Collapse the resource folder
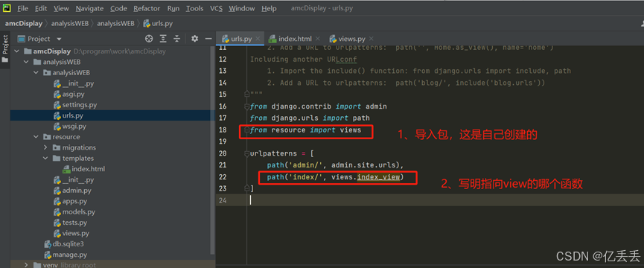644x268 pixels. [x=36, y=137]
